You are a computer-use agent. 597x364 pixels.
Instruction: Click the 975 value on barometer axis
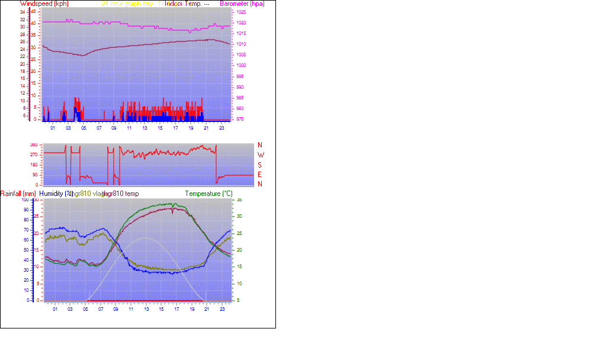click(240, 119)
